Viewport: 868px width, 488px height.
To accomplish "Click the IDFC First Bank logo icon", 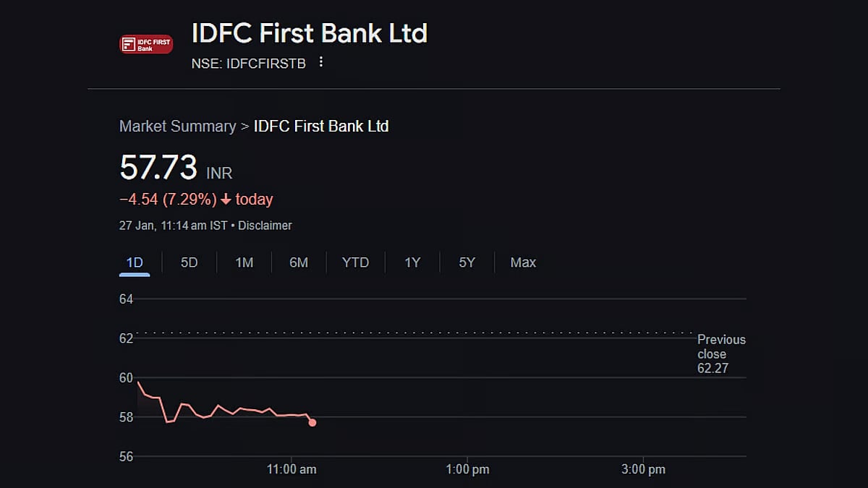I will pos(145,45).
